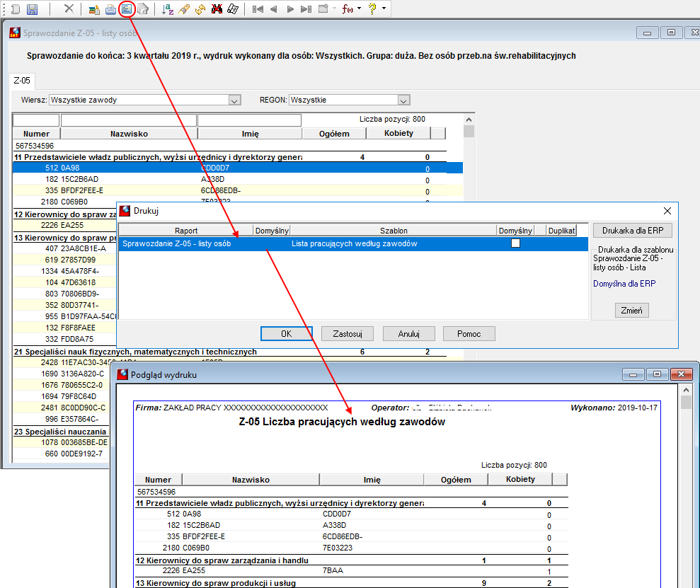Open dropdown arrow next to folder icon
Screen dimensions: 700x588
click(334, 8)
